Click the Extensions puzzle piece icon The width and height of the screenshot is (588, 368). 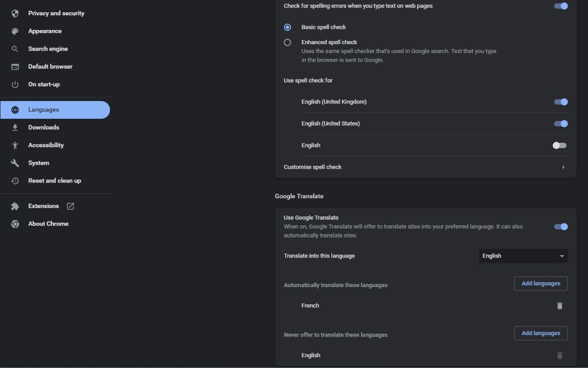coord(15,206)
